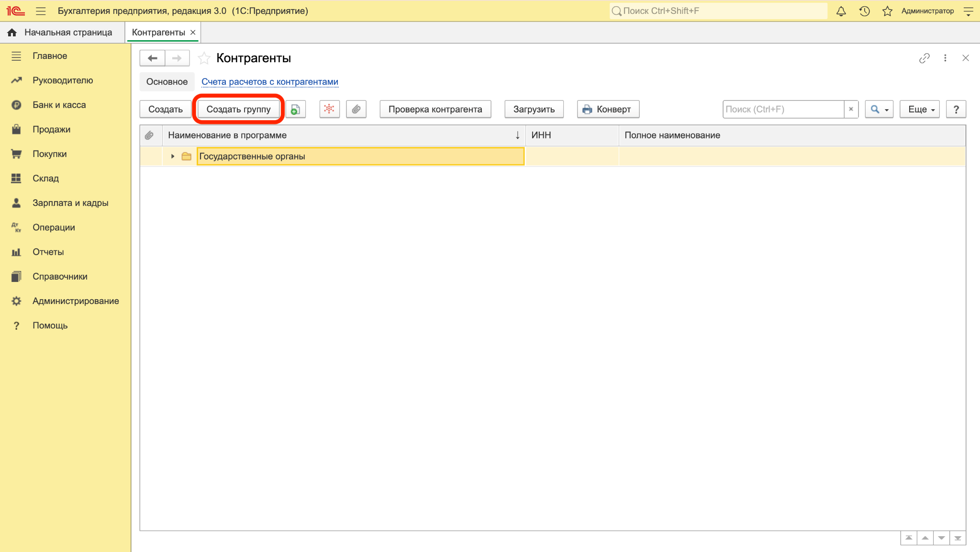Copy link using chain icon
Viewport: 980px width, 552px height.
(924, 58)
